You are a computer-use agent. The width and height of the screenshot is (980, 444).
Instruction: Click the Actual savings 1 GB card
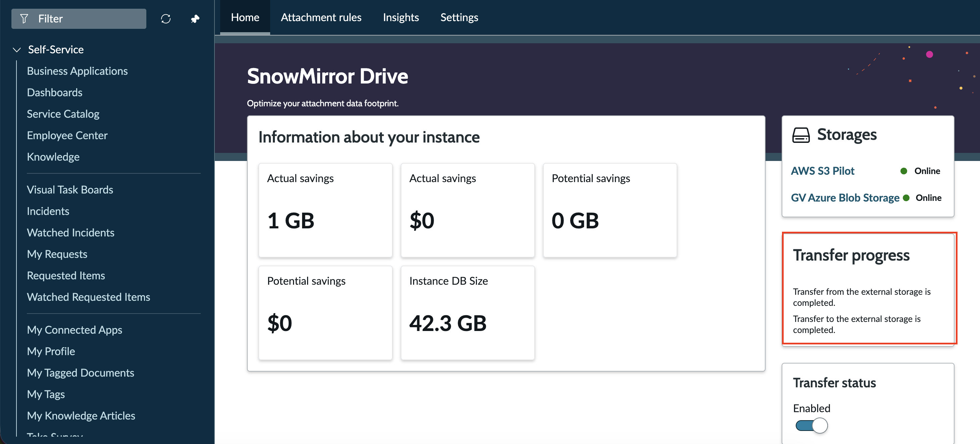[325, 210]
